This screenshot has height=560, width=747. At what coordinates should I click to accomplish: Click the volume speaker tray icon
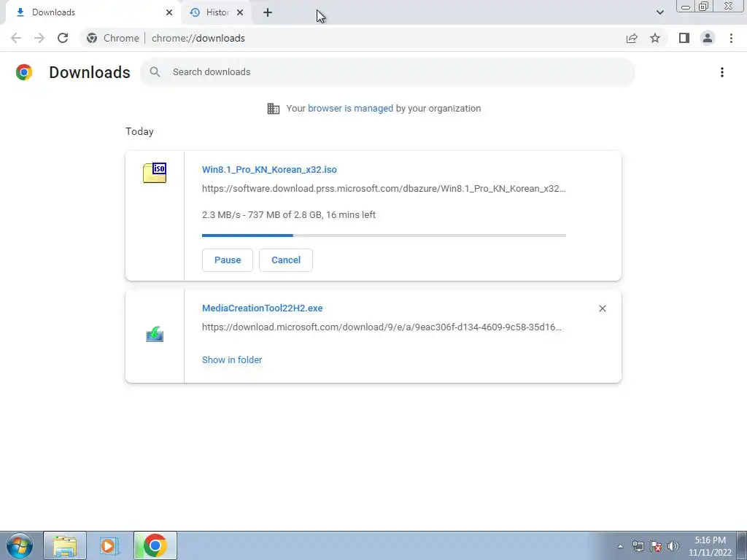pos(673,546)
